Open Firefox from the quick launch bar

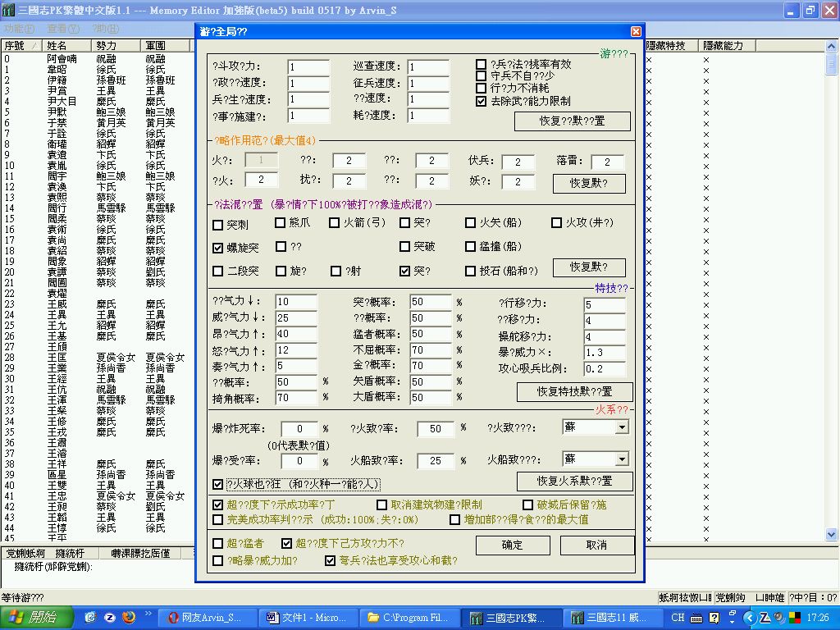pos(128,617)
